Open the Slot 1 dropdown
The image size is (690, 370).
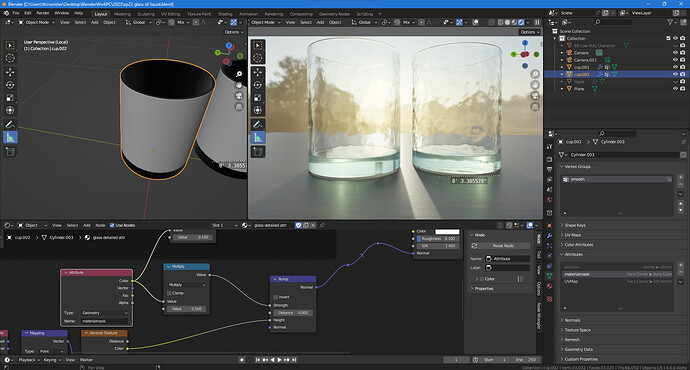tap(224, 225)
